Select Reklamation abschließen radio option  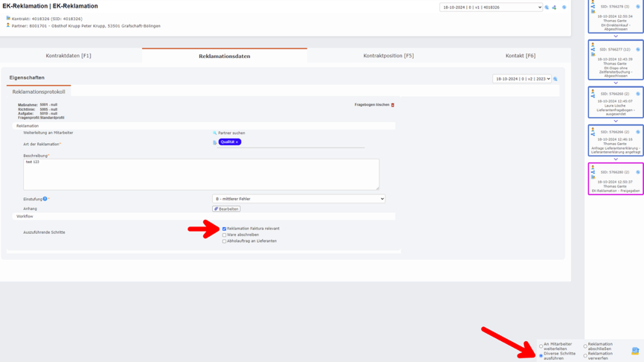coord(585,346)
